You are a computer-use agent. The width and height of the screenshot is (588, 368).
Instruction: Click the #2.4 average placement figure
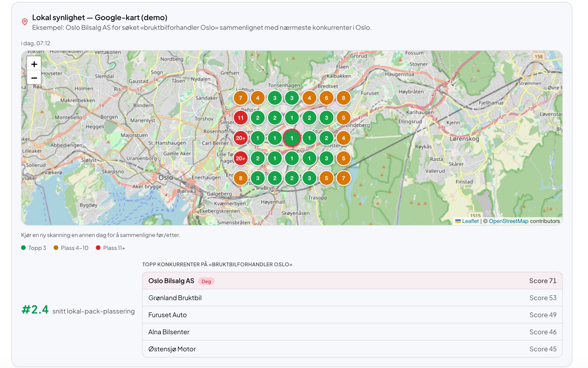[35, 310]
